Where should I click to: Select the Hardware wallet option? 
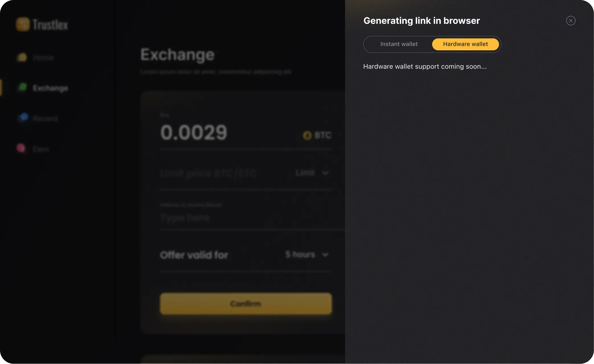[x=465, y=44]
